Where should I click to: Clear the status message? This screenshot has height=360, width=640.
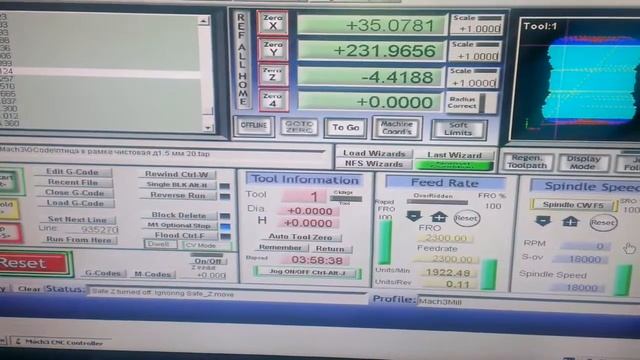(x=29, y=289)
